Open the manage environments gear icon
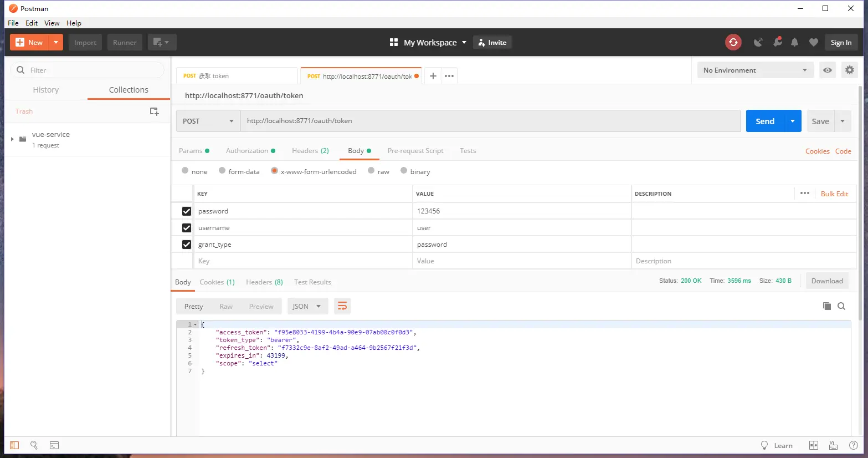 (x=849, y=70)
